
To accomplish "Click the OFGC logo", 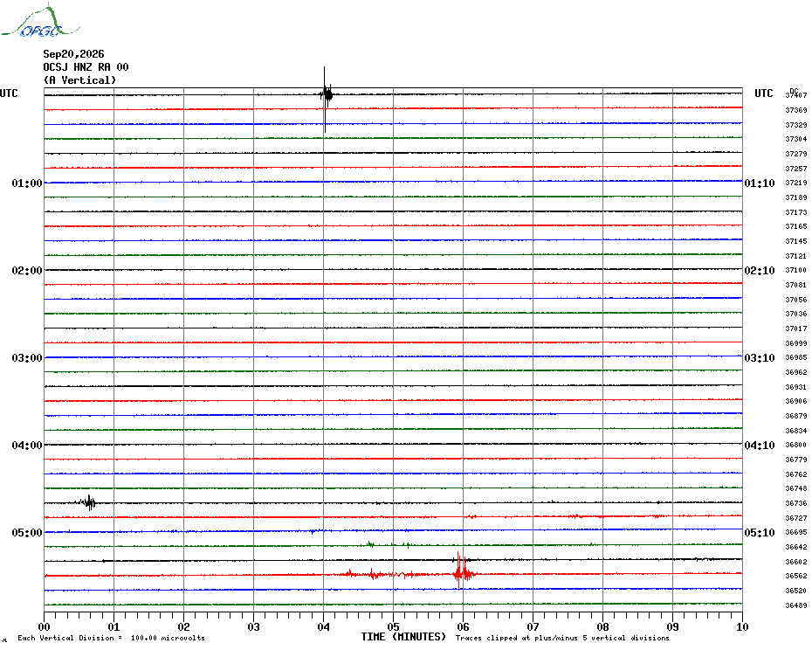I will [40, 21].
